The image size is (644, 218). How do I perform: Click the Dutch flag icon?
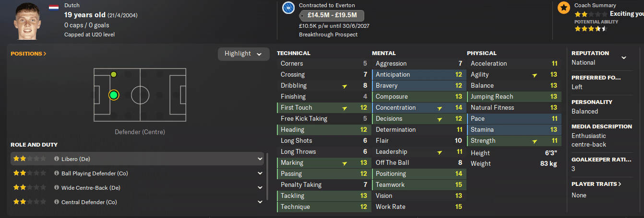click(54, 7)
